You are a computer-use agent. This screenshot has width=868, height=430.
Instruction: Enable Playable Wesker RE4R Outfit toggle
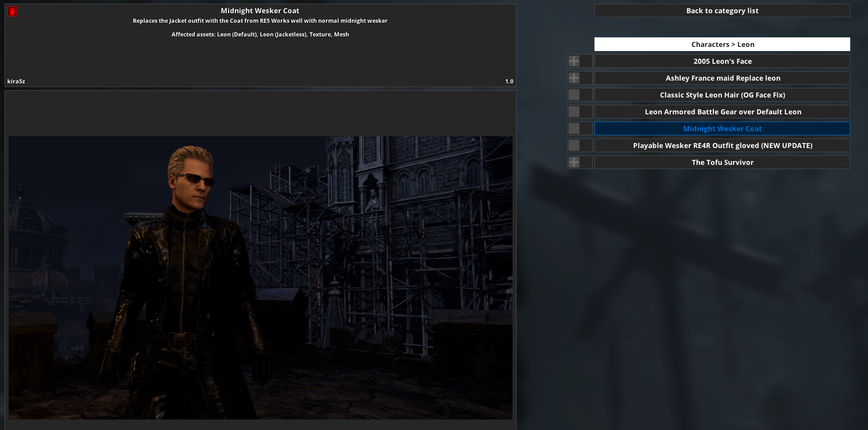pyautogui.click(x=579, y=145)
